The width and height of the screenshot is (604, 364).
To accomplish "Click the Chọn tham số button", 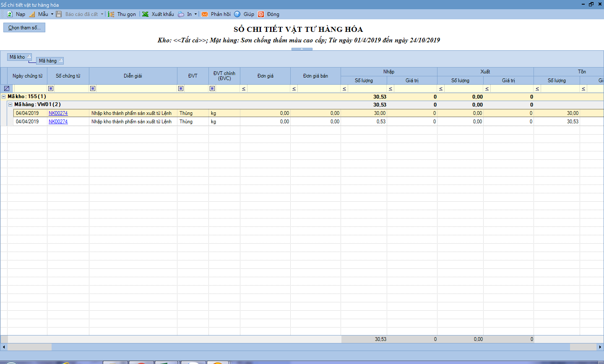I will point(24,28).
